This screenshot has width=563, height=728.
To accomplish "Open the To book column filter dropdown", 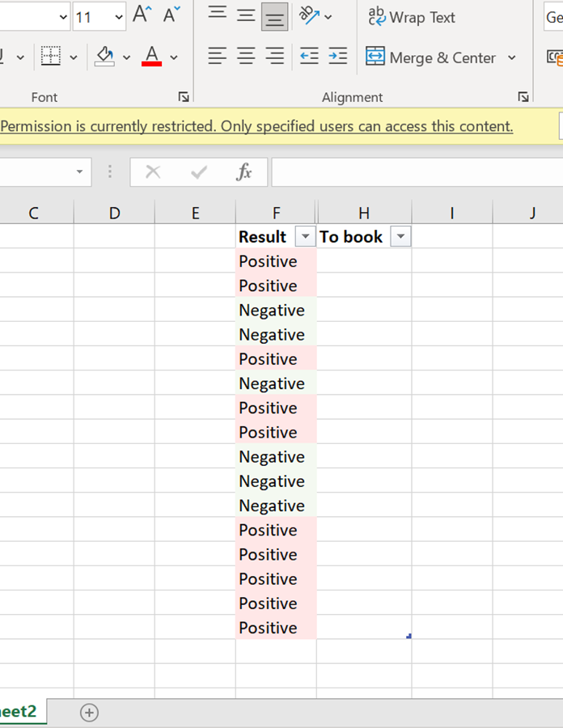I will [401, 236].
